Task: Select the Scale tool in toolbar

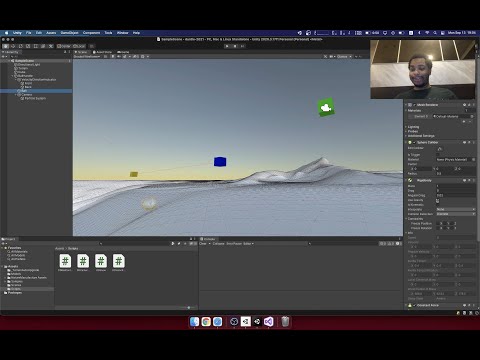Action: tap(28, 46)
